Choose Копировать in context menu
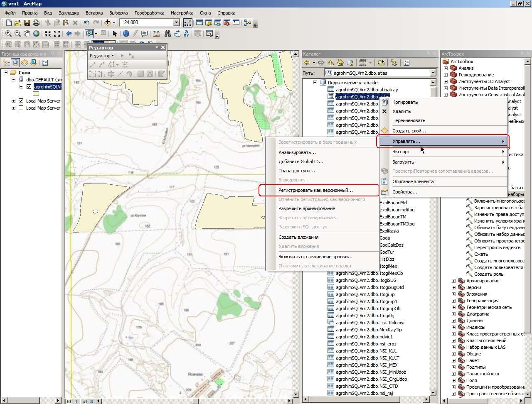Viewport: 532px width, 404px height. click(x=443, y=102)
